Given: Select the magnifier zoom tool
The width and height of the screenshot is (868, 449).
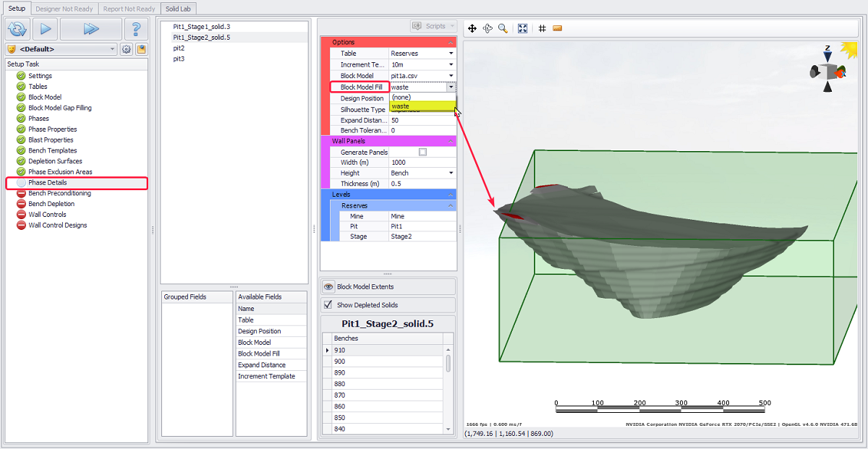Looking at the screenshot, I should pyautogui.click(x=503, y=28).
